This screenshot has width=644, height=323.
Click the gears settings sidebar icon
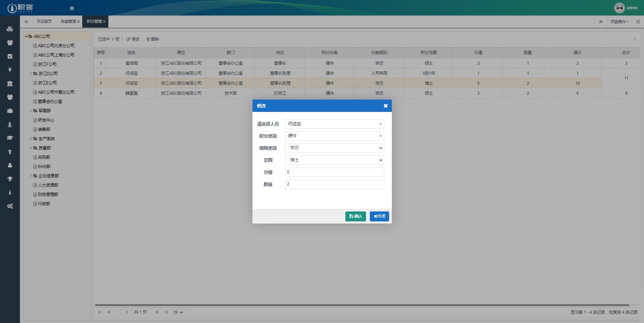10,206
